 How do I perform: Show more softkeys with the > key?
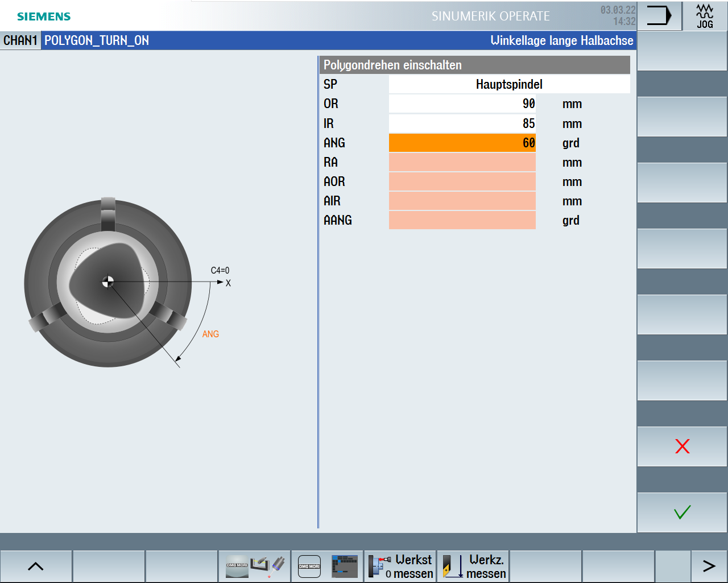coord(709,566)
